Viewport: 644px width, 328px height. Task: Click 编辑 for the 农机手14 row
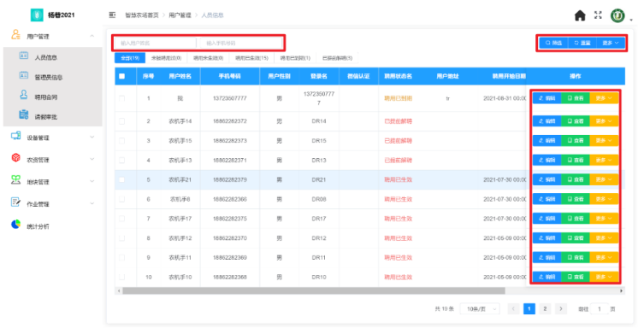(x=547, y=121)
